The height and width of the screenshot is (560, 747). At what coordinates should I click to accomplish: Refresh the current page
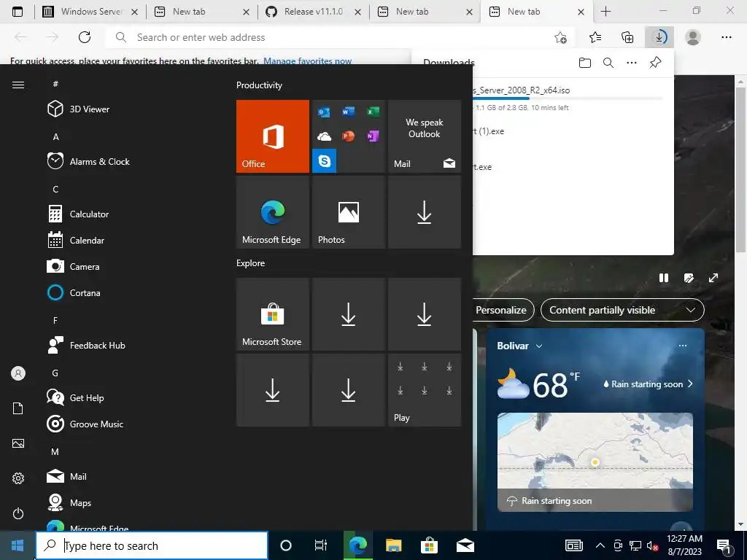[85, 37]
